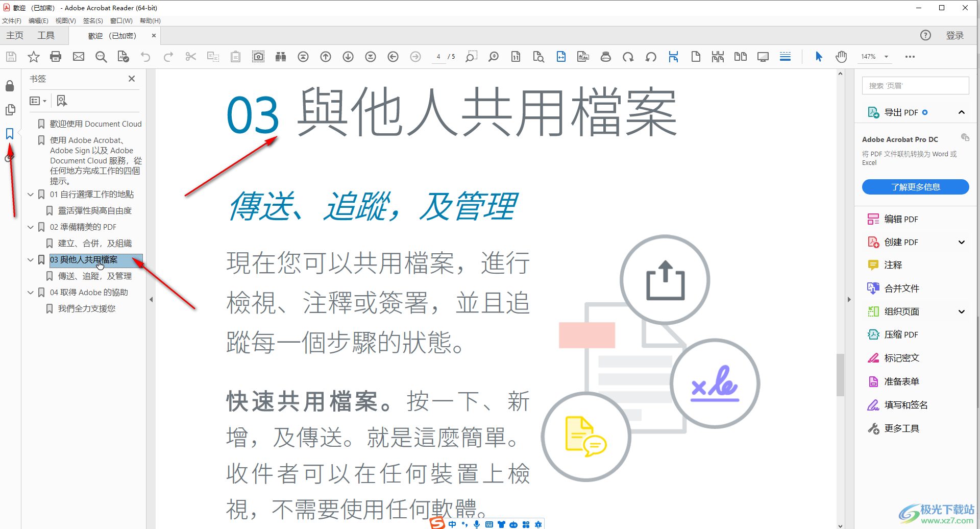Send file by email envelope icon
980x529 pixels.
(x=79, y=57)
